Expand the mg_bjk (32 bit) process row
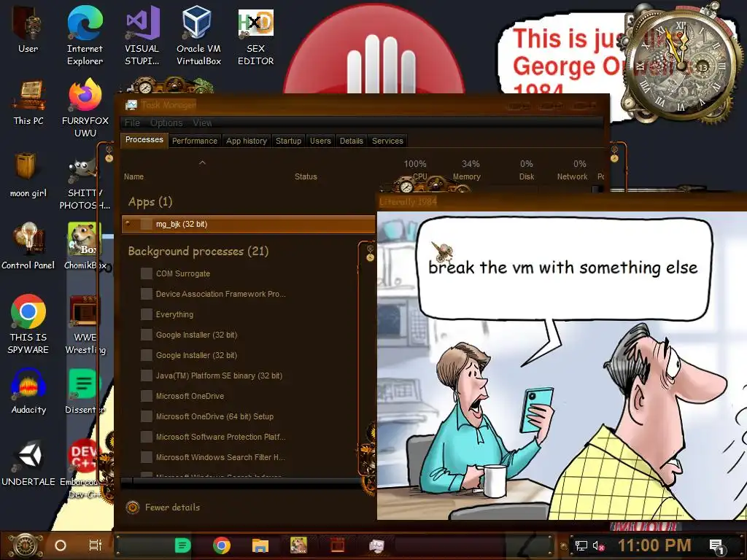Screen dimensions: 747x560 pos(128,224)
